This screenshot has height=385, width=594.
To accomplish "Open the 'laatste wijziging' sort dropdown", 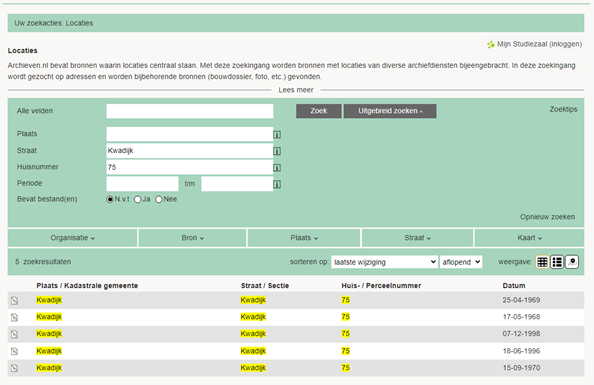I will click(385, 262).
